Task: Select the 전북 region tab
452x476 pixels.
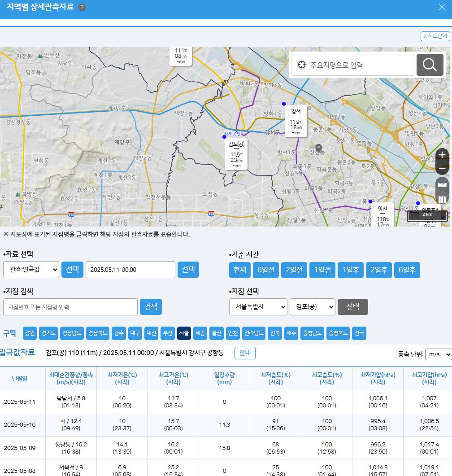Action: click(x=275, y=333)
